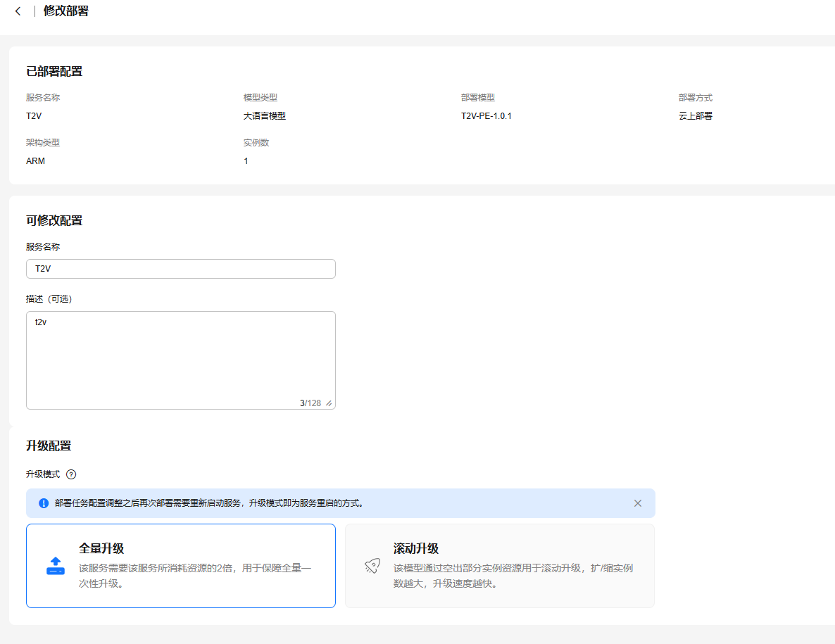Click the T2V-PE-1.0.1 deployed model value
The image size is (835, 644).
coord(486,116)
